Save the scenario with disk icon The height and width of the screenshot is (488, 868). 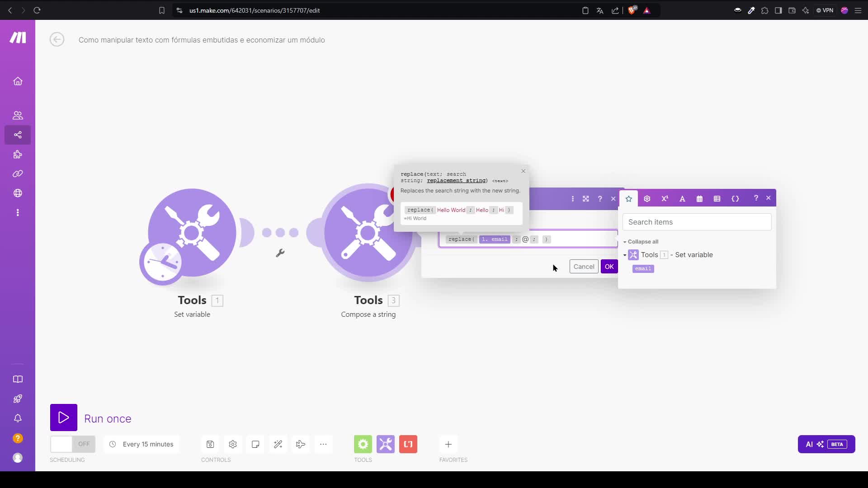(x=210, y=444)
